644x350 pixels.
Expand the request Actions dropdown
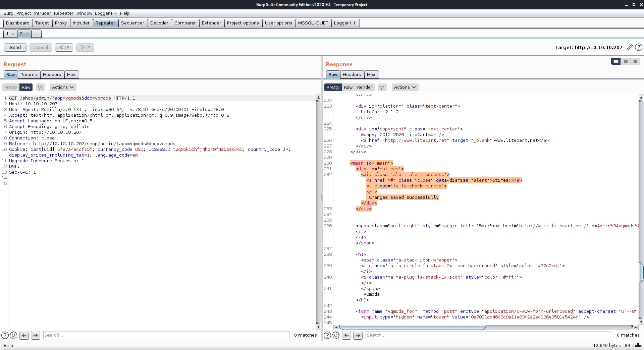point(63,87)
